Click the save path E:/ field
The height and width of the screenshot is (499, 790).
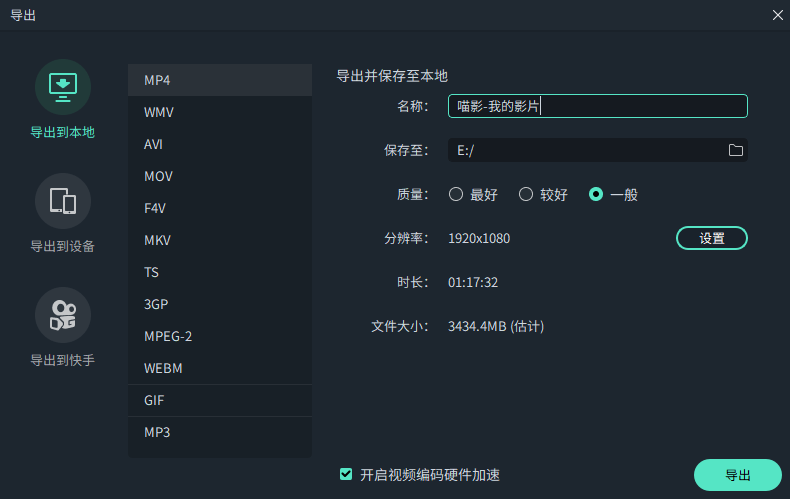(x=585, y=150)
